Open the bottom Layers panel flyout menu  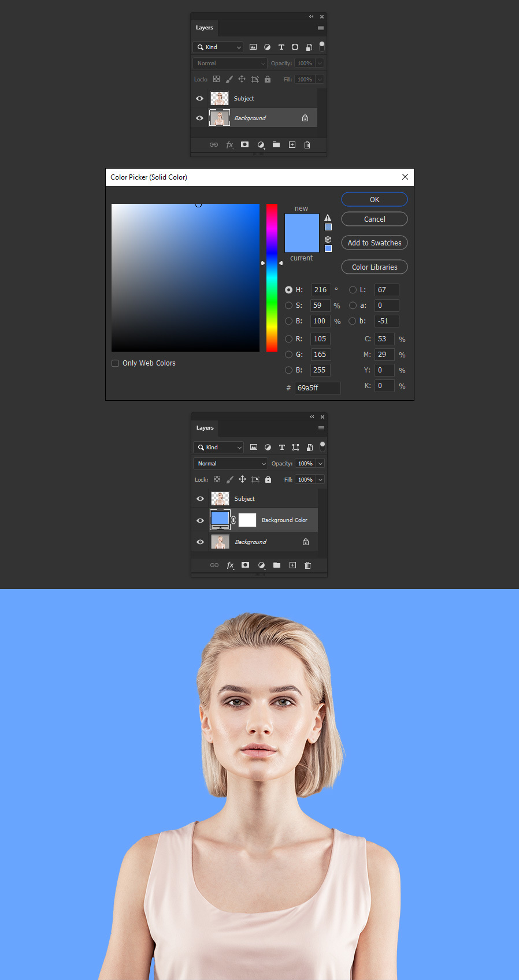pos(321,428)
